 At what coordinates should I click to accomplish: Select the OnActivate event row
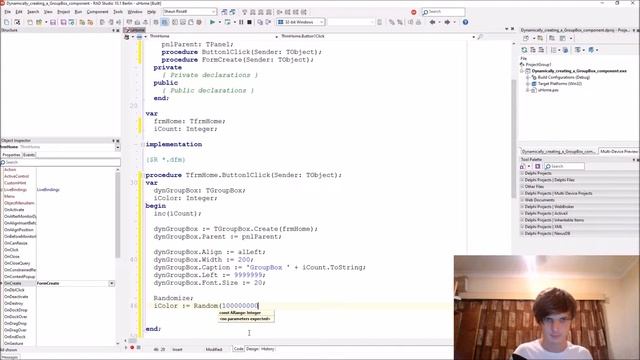click(x=60, y=209)
